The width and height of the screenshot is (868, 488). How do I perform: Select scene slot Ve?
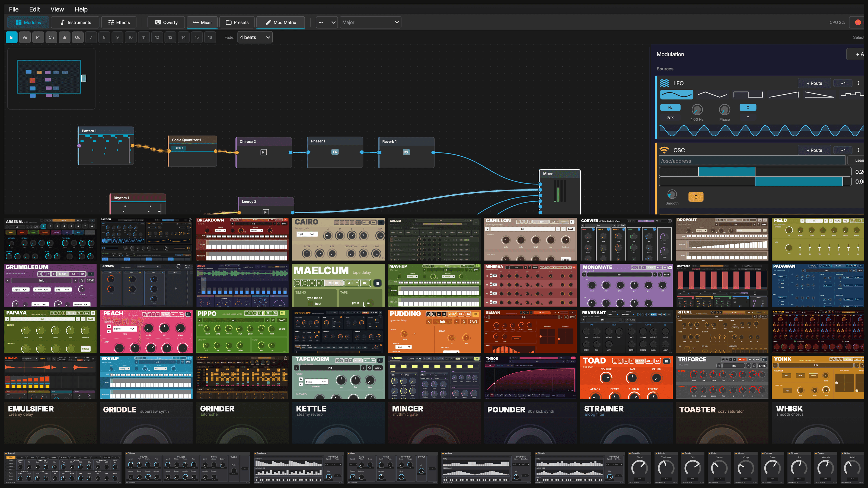click(x=25, y=37)
